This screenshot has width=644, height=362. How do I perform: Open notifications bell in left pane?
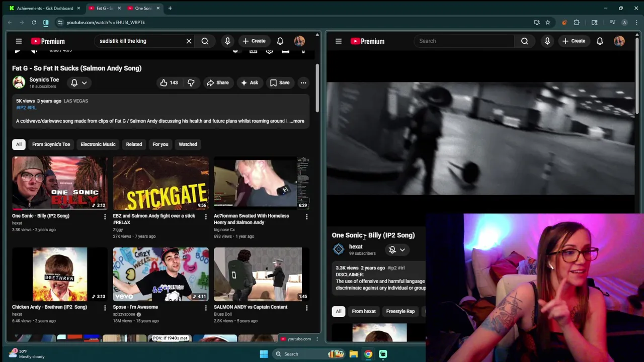[280, 41]
